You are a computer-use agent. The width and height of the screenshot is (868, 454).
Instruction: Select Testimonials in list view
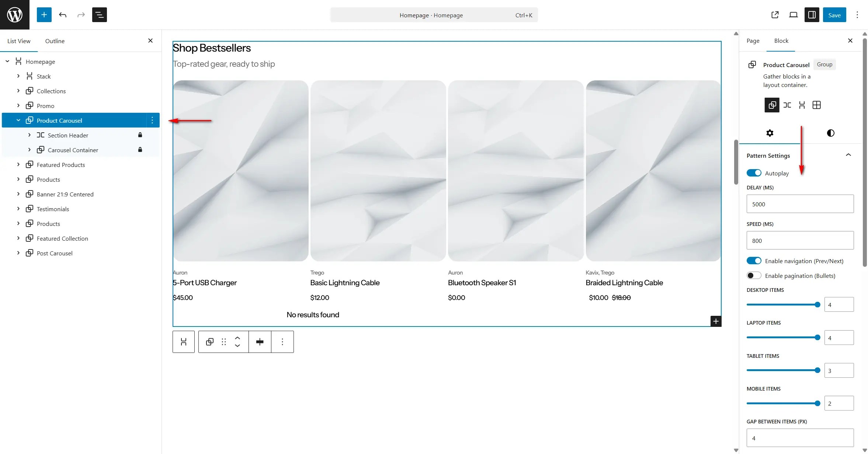click(53, 209)
